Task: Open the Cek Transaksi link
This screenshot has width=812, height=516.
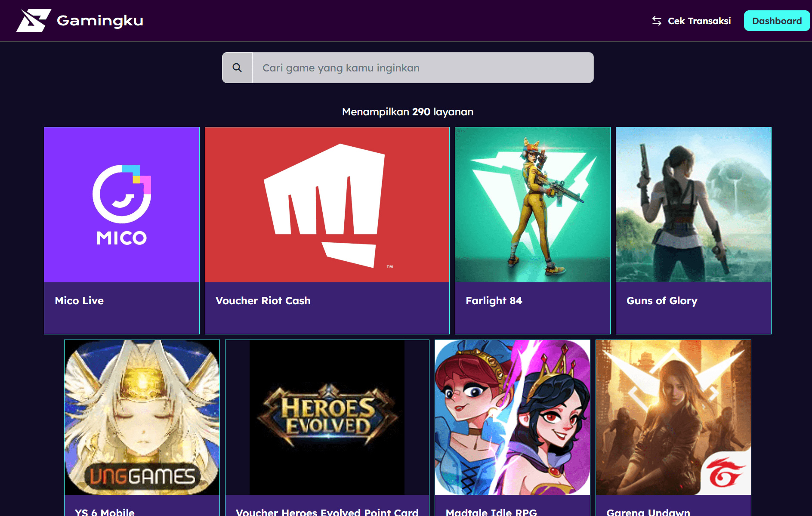Action: point(699,21)
